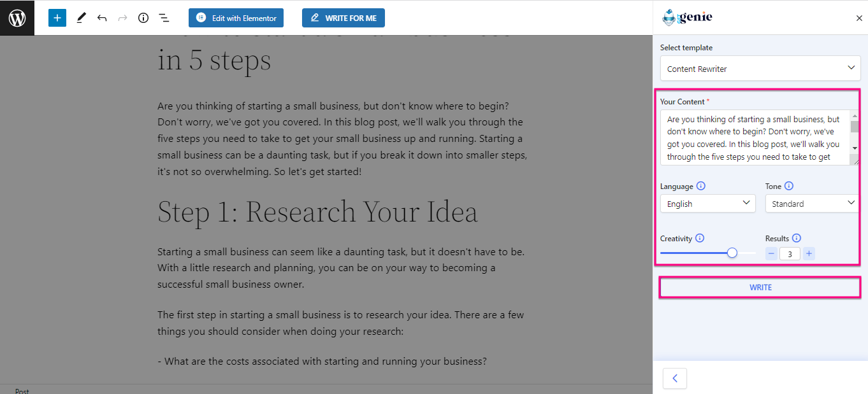Click Edit with Elementor button
868x394 pixels.
tap(236, 18)
